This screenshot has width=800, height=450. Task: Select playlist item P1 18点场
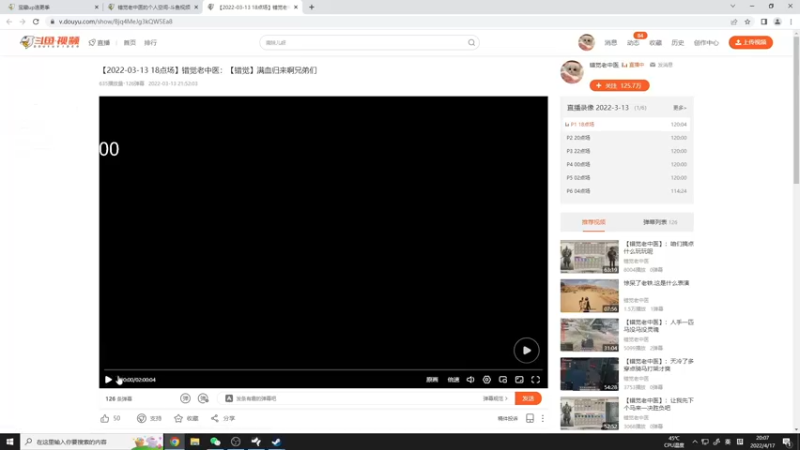pyautogui.click(x=627, y=124)
